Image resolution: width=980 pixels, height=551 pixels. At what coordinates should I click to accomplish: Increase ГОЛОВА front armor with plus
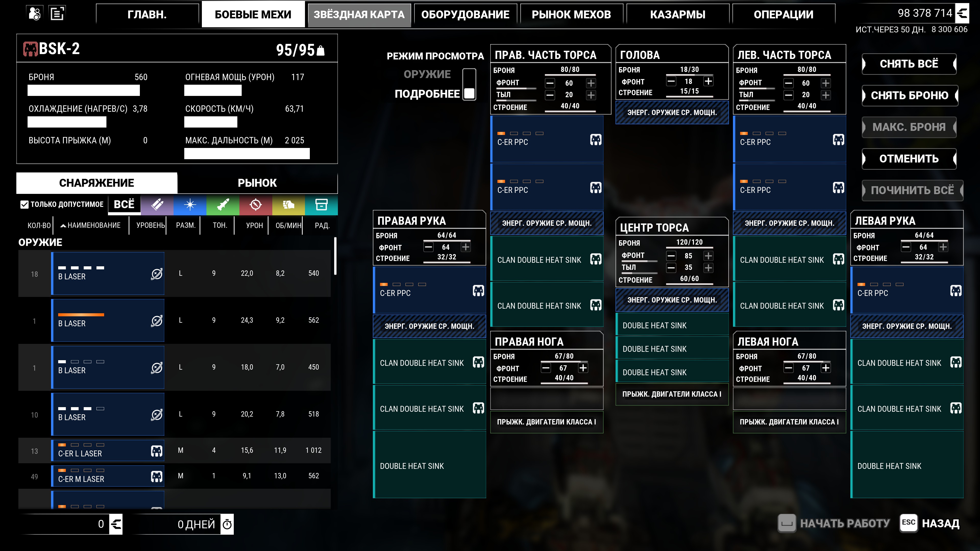click(708, 81)
